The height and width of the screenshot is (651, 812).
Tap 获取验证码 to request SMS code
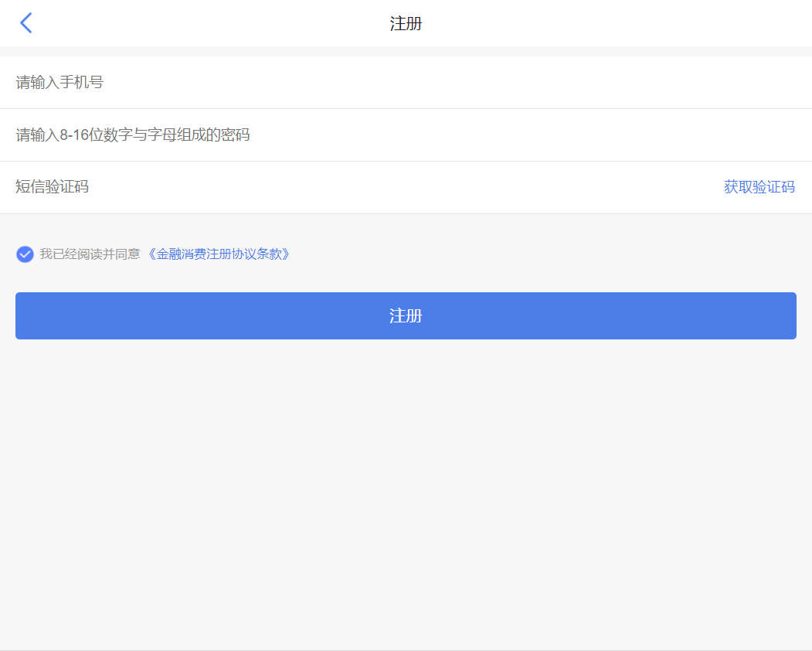click(x=759, y=187)
